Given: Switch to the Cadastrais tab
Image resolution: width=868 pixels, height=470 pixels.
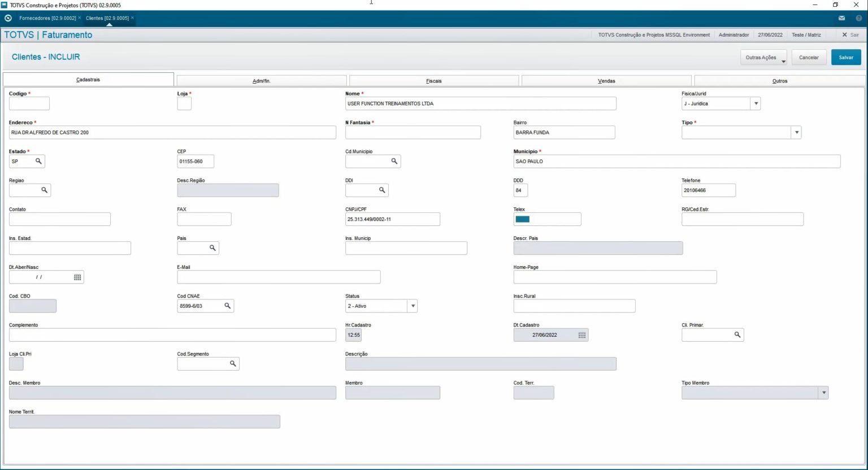Looking at the screenshot, I should 88,80.
